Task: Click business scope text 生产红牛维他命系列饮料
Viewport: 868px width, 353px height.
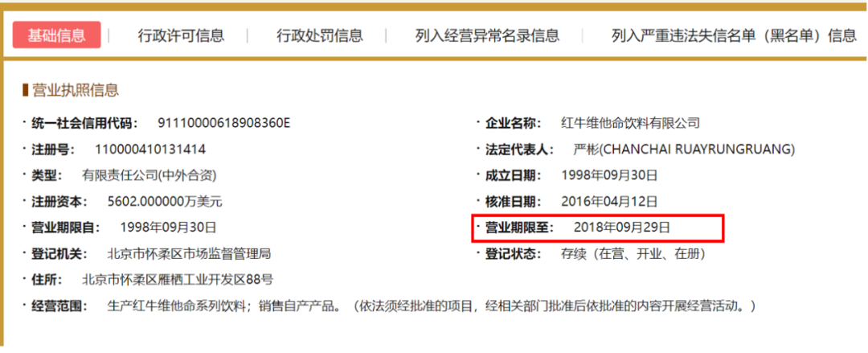Action: (176, 306)
